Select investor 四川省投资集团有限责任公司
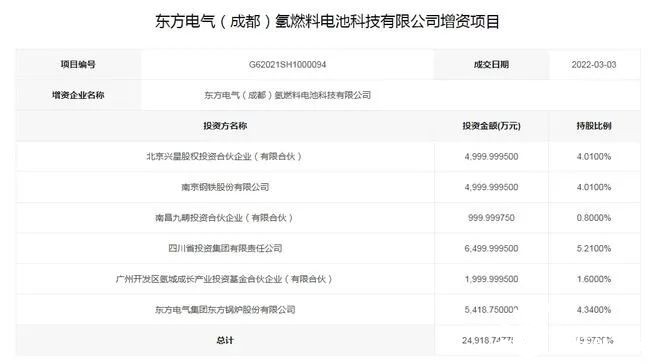The width and height of the screenshot is (660, 364). tap(225, 248)
